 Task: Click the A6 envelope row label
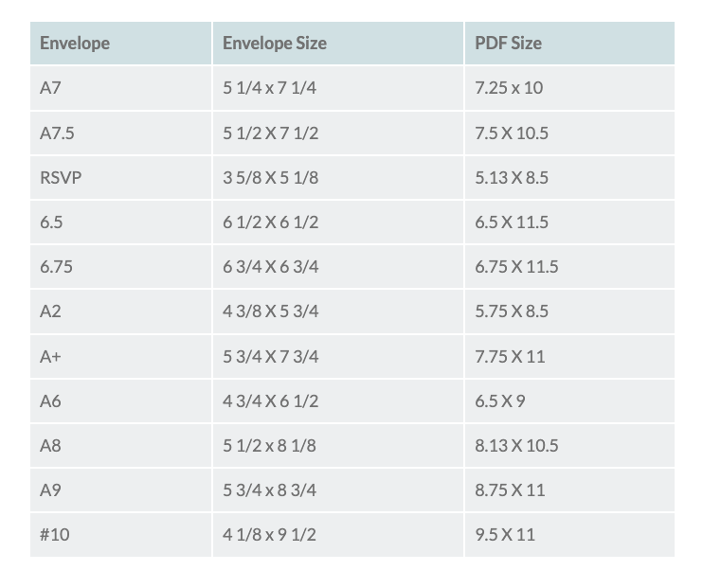51,401
